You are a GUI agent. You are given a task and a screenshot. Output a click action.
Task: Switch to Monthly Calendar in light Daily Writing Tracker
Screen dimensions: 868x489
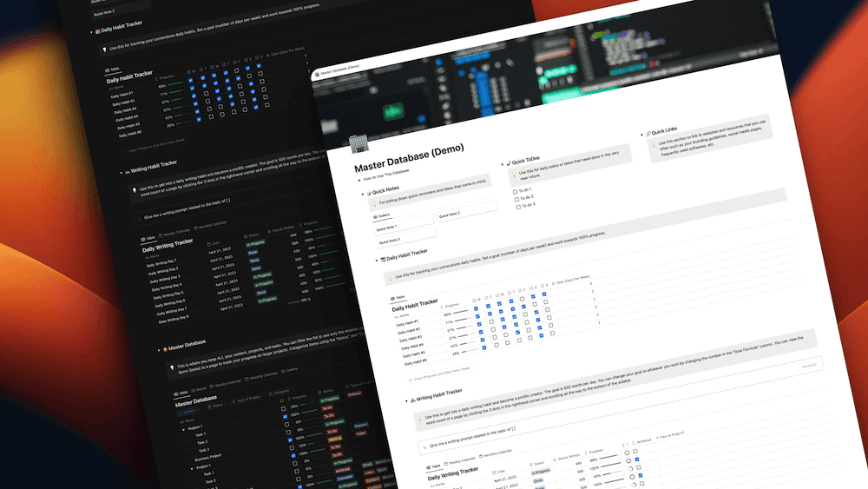[496, 453]
